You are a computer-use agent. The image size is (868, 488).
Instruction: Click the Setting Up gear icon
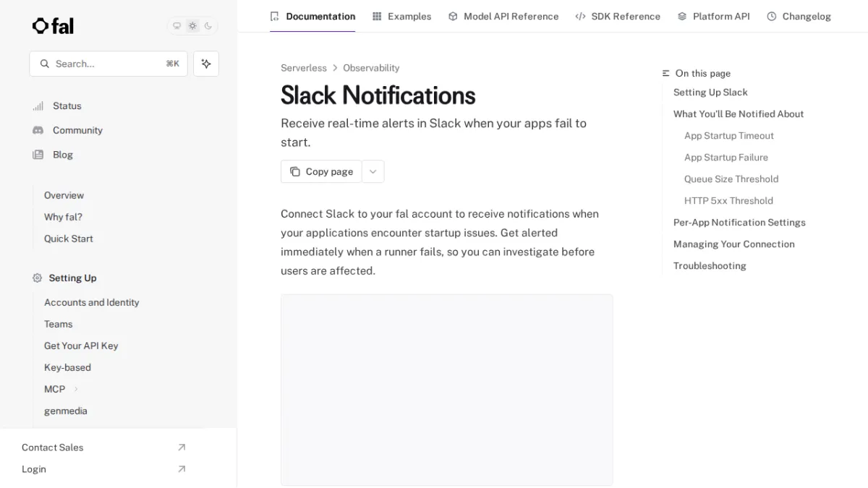38,278
